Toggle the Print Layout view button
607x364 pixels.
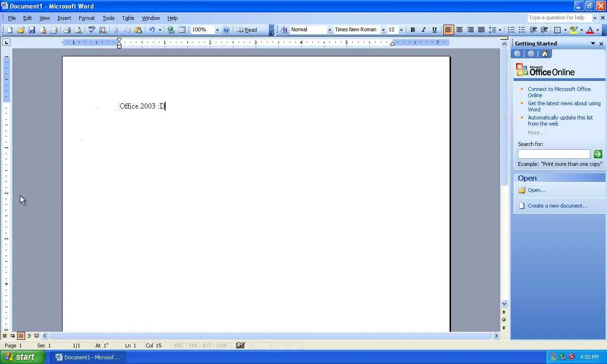(x=21, y=336)
